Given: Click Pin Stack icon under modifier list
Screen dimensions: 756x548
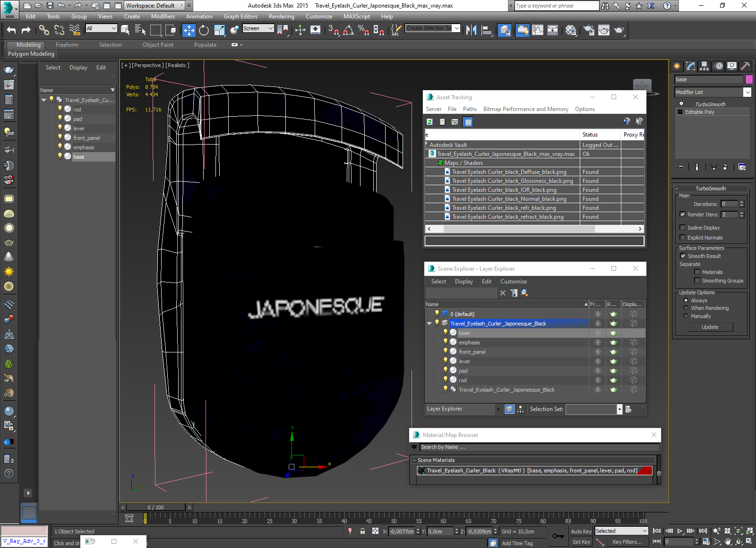Looking at the screenshot, I should (680, 167).
